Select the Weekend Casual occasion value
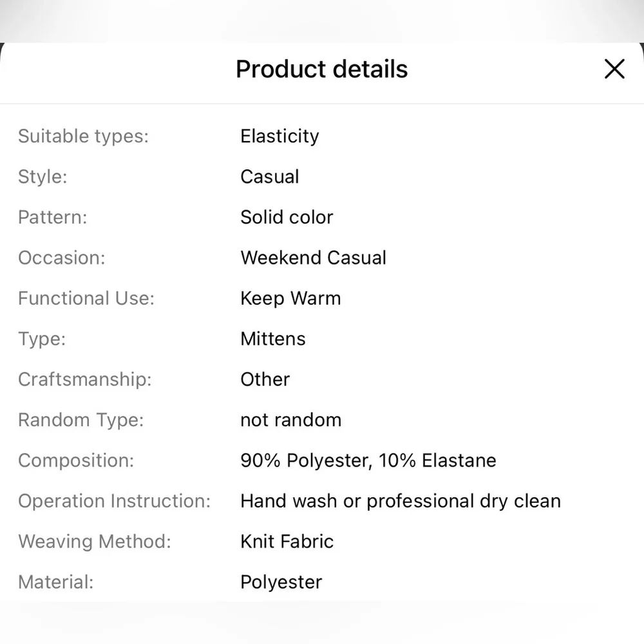The height and width of the screenshot is (644, 644). coord(314,258)
